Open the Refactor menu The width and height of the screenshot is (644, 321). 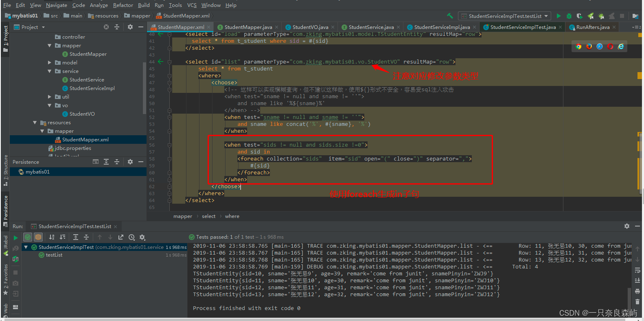pyautogui.click(x=123, y=5)
